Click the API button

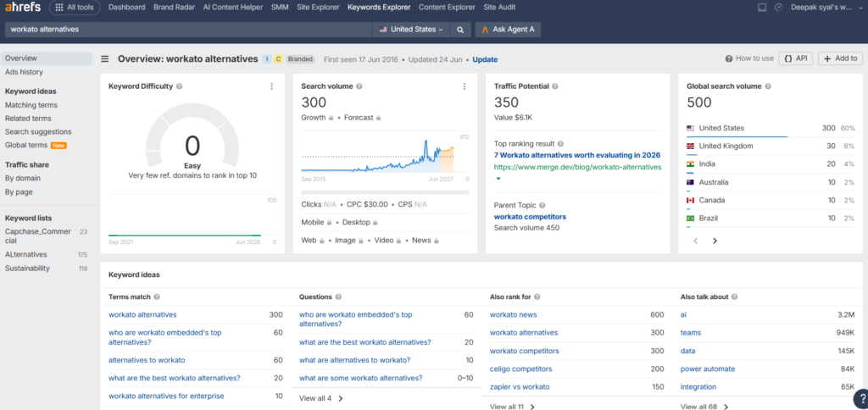tap(795, 58)
